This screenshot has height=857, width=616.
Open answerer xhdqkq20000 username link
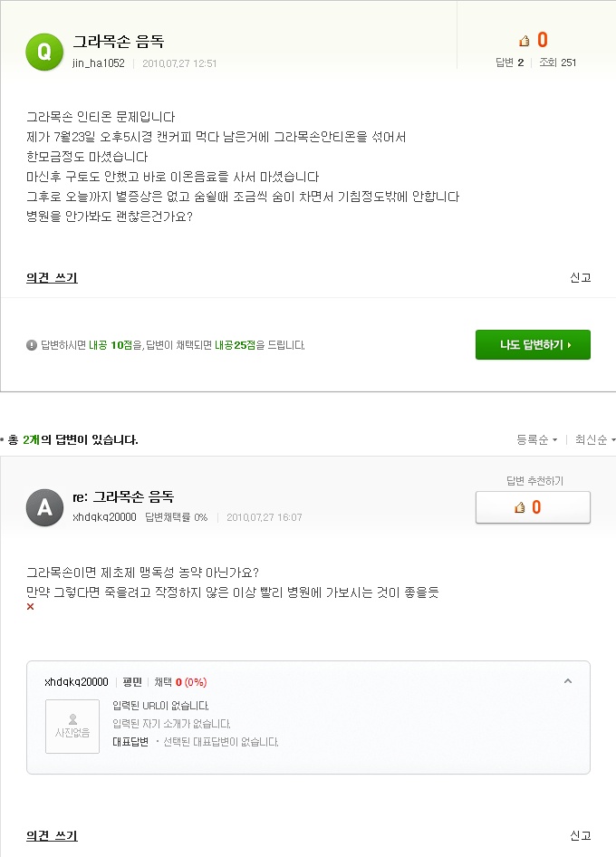tap(104, 517)
